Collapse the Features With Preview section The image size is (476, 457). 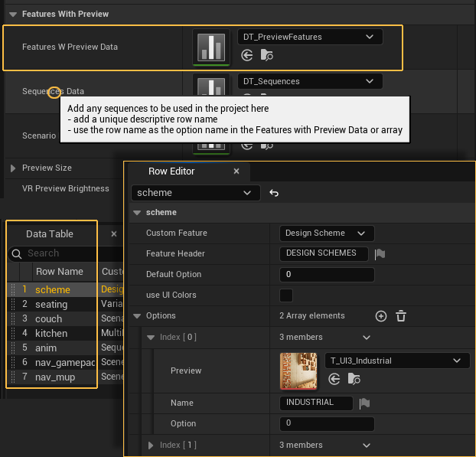[14, 14]
